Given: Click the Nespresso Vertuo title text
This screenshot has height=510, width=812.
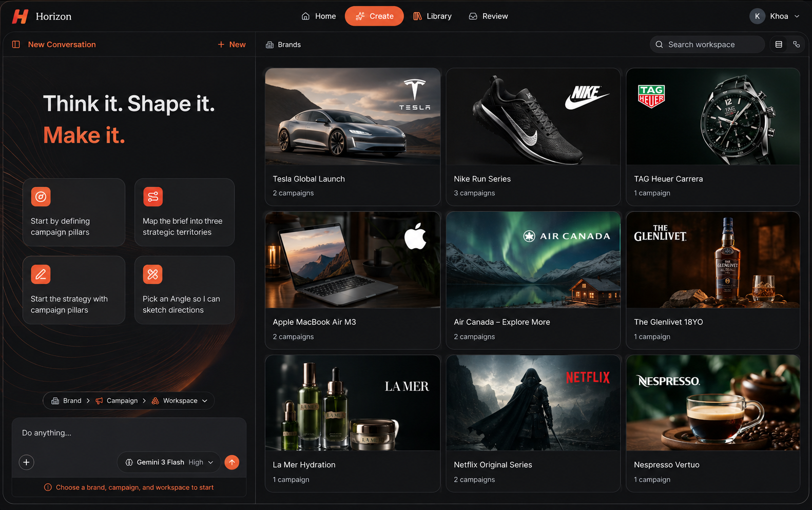Looking at the screenshot, I should coord(666,465).
